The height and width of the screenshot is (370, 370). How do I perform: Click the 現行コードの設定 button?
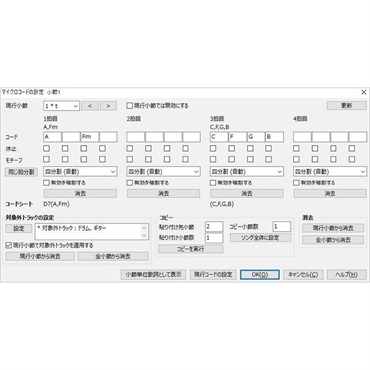(213, 274)
